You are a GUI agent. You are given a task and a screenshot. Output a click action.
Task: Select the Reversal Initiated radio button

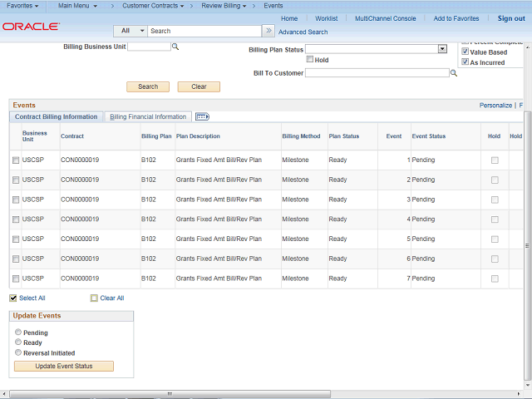(x=18, y=352)
